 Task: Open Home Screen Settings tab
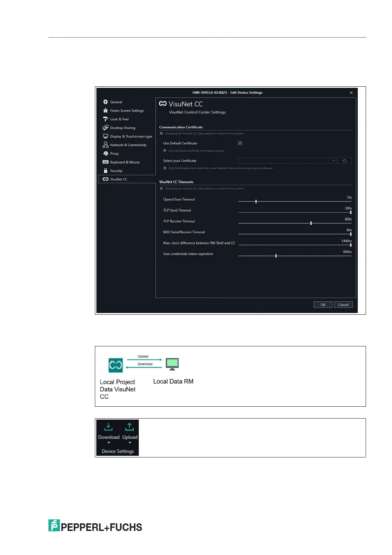(127, 110)
